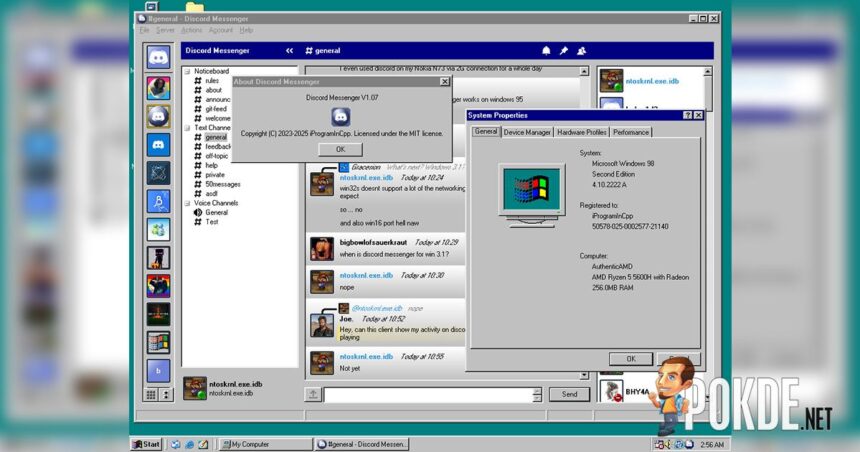Select the off-topic channel
860x452 pixels.
(x=216, y=156)
